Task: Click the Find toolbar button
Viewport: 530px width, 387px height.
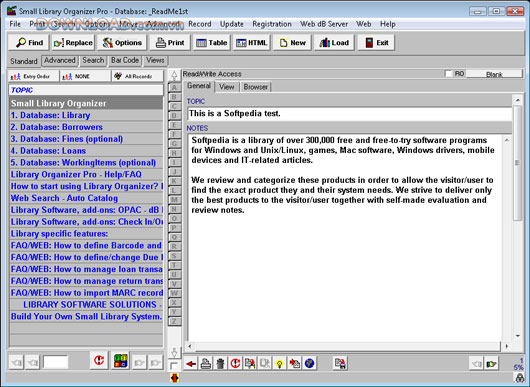Action: (x=29, y=43)
